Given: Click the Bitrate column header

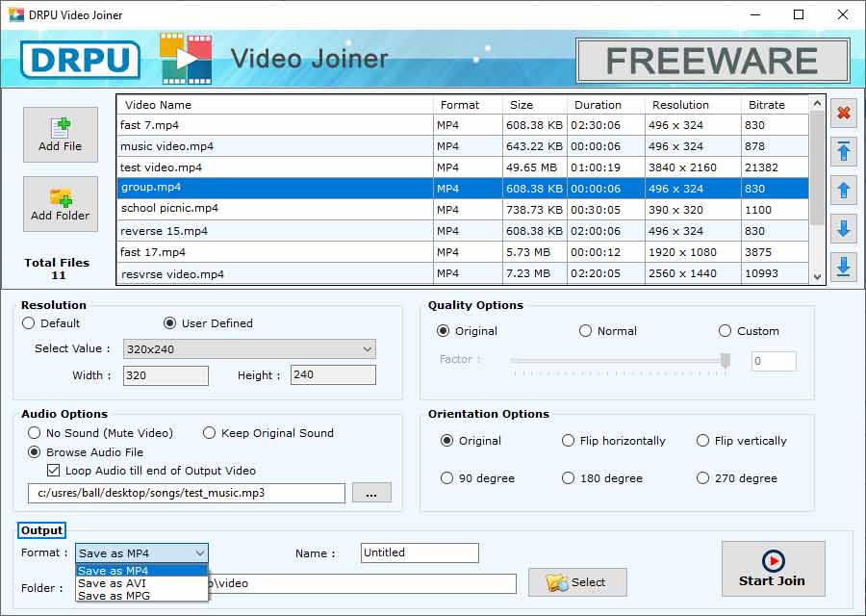Looking at the screenshot, I should click(775, 104).
